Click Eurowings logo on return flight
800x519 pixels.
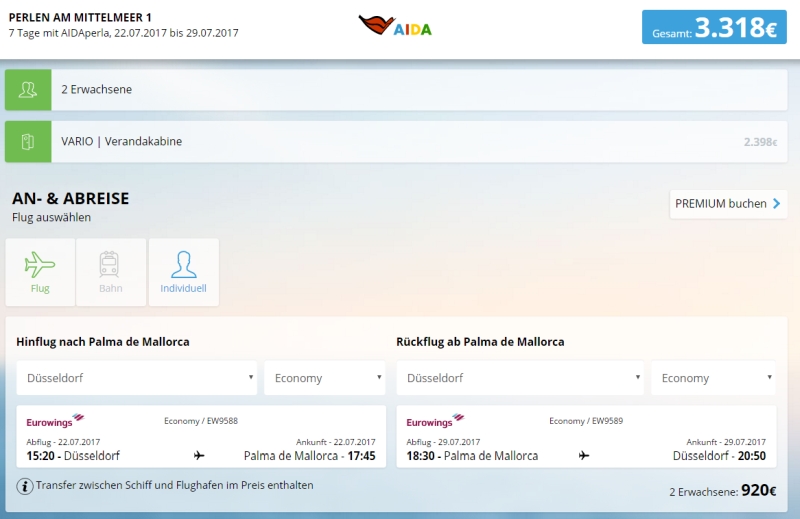coord(435,421)
